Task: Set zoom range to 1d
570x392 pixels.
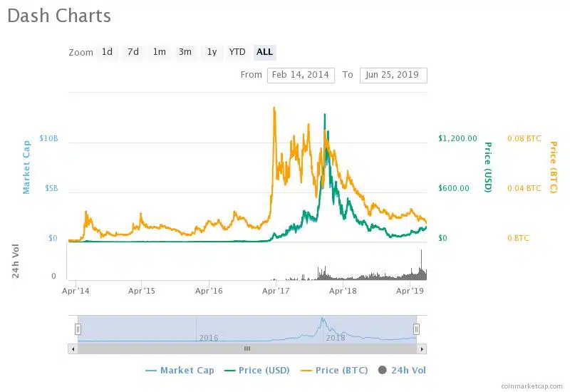Action: tap(107, 52)
